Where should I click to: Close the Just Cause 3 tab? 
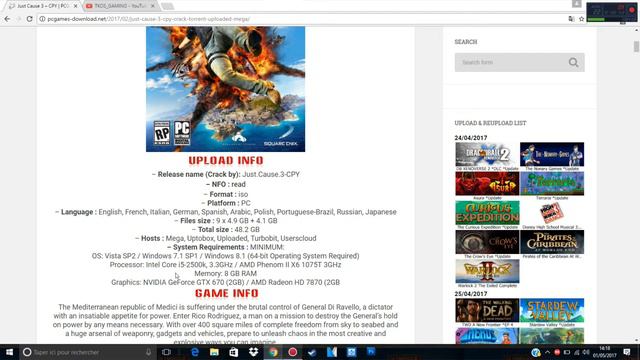click(x=76, y=6)
